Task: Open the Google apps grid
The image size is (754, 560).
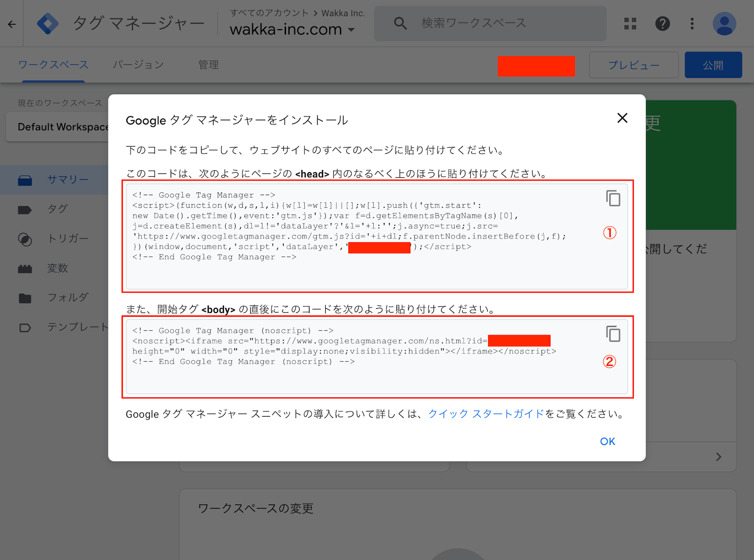Action: pyautogui.click(x=630, y=24)
